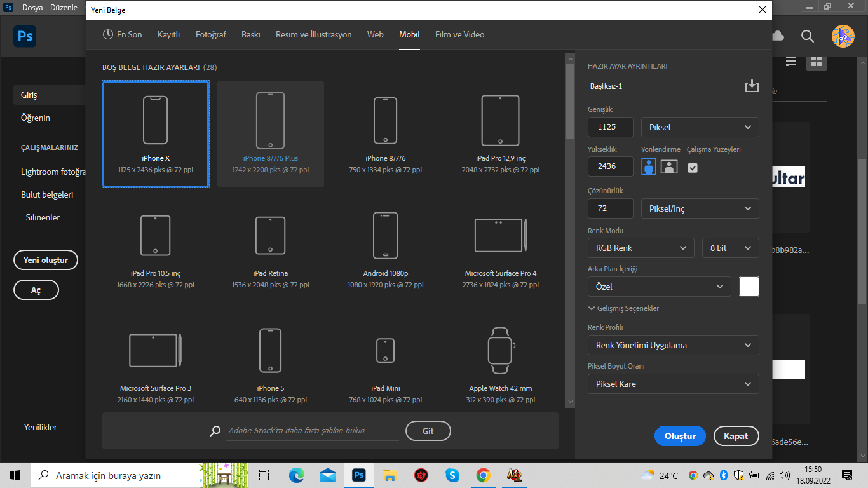Click the save preset icon beside Başlıksız-1
Image resolution: width=868 pixels, height=488 pixels.
click(752, 86)
